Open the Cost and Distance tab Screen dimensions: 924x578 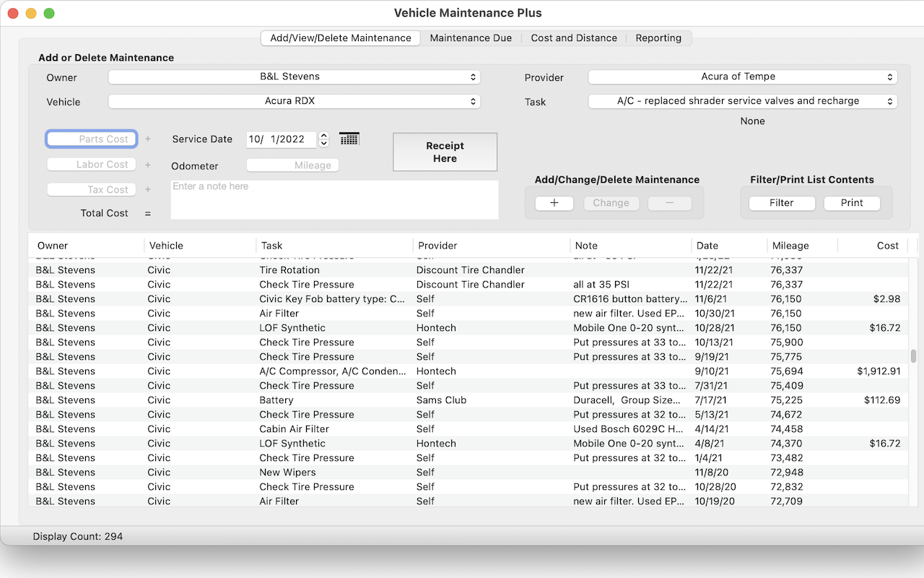click(574, 38)
